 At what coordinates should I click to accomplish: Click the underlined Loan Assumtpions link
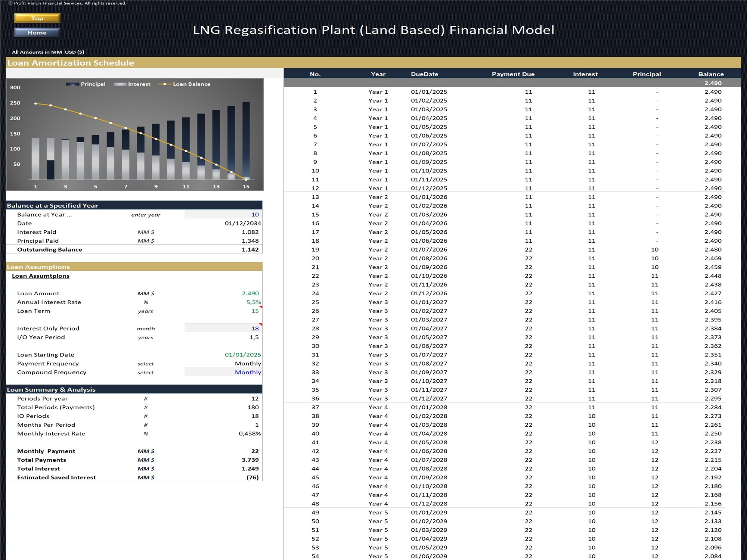pyautogui.click(x=41, y=276)
